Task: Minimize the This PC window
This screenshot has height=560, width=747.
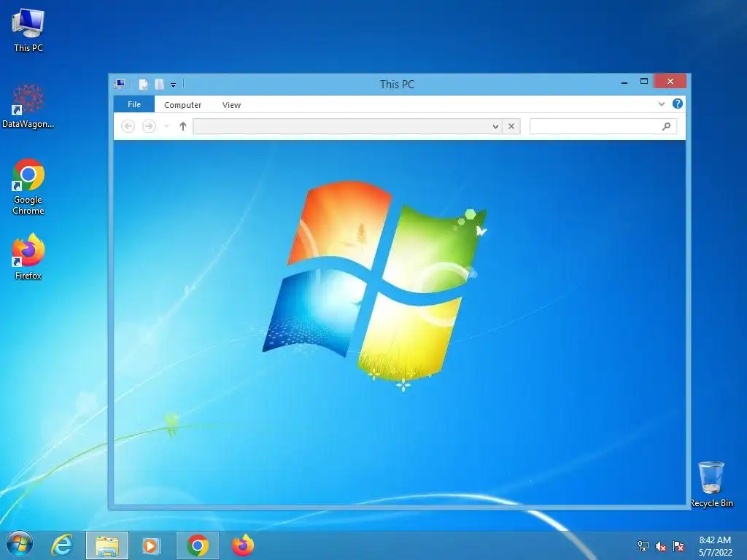Action: (624, 82)
